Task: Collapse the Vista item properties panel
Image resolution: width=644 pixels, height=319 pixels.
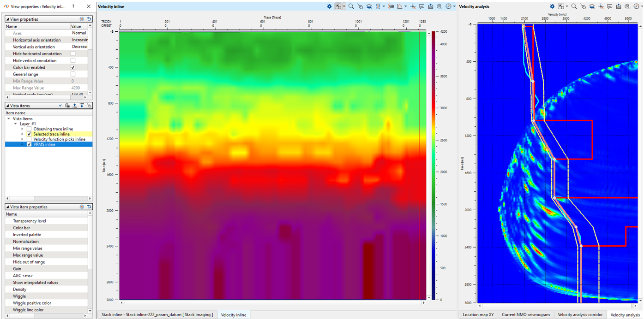Action: click(7, 207)
